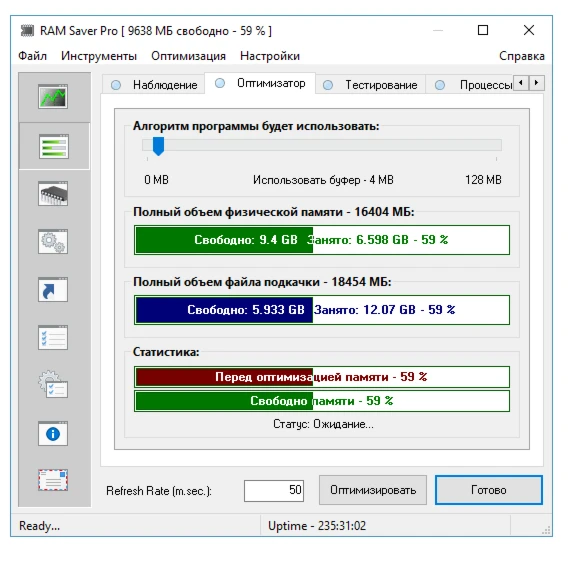
Task: Maximize the RAM Saver Pro window
Action: pyautogui.click(x=483, y=30)
